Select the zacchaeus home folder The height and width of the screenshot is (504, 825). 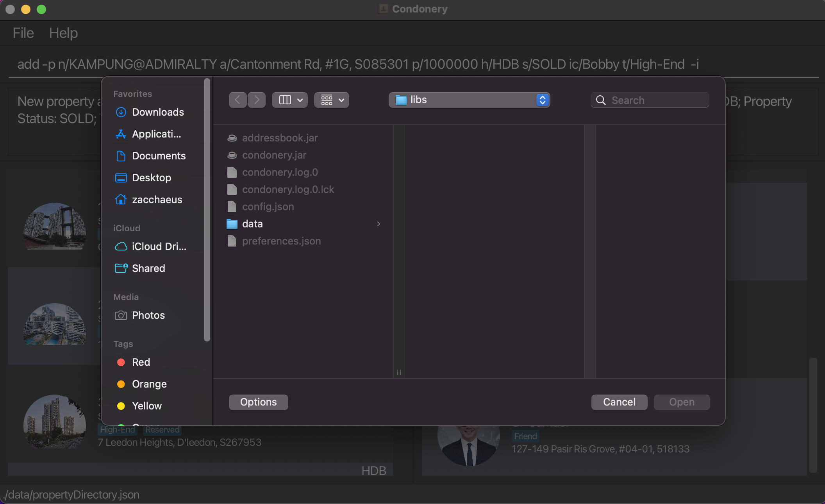click(x=157, y=199)
